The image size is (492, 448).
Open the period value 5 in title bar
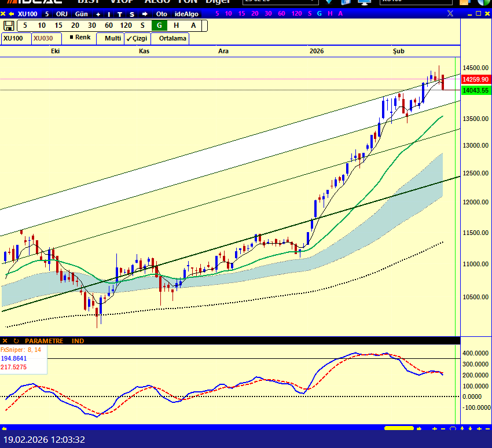coord(47,14)
